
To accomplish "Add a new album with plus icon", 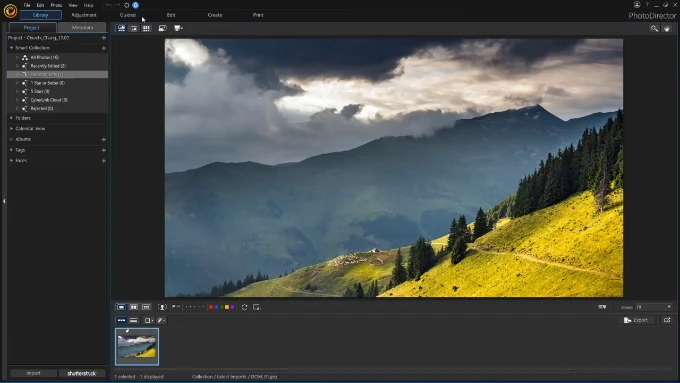I will tap(104, 140).
